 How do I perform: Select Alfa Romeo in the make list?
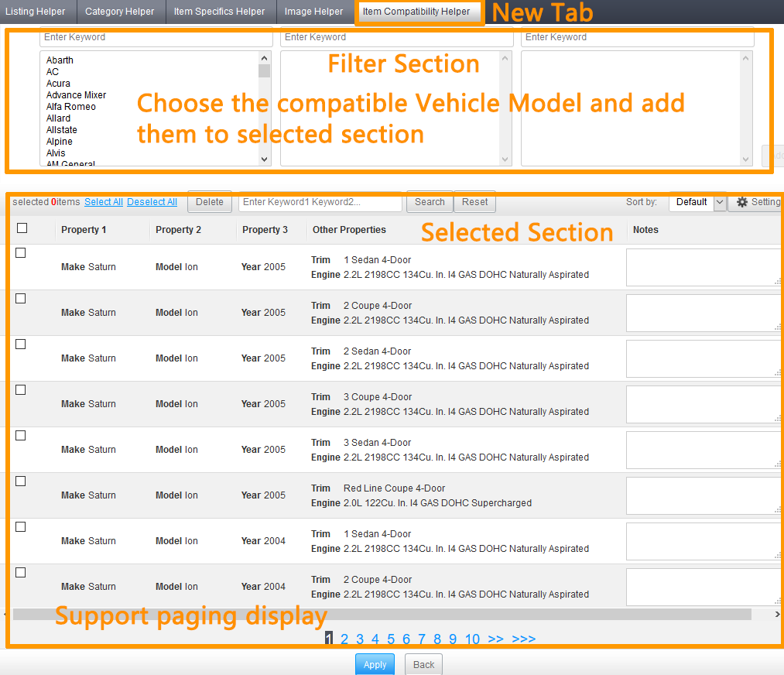tap(71, 107)
